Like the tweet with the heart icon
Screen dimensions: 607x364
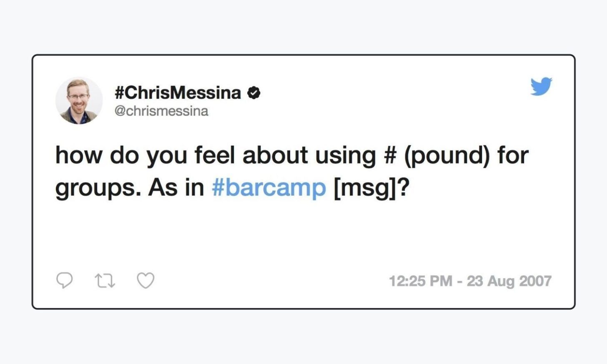coord(145,281)
